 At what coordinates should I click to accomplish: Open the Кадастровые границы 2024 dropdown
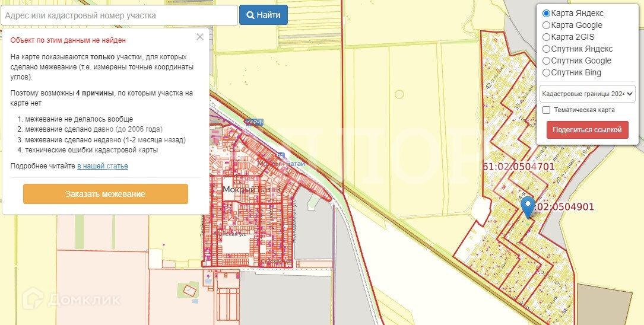pyautogui.click(x=588, y=94)
